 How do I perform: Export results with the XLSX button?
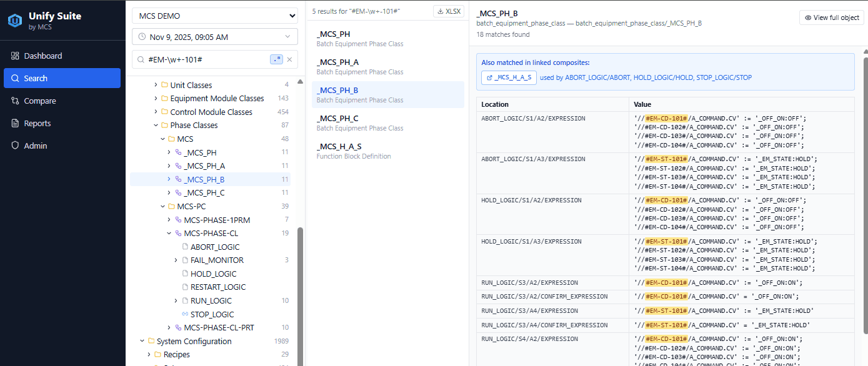449,11
